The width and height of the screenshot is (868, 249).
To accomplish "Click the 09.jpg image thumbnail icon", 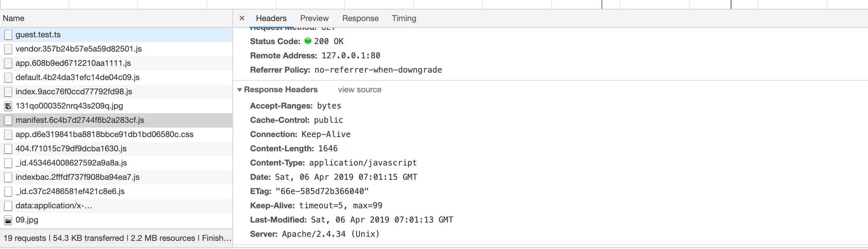I will tap(8, 220).
